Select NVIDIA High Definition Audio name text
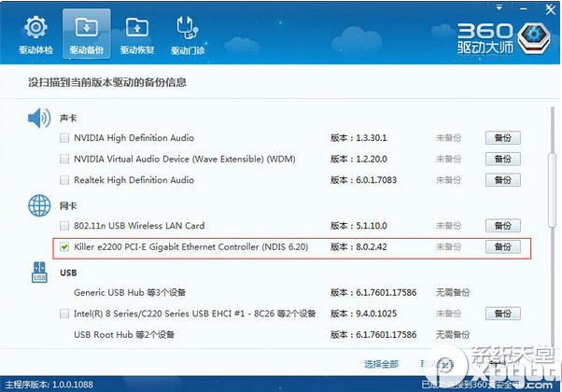 pos(134,138)
